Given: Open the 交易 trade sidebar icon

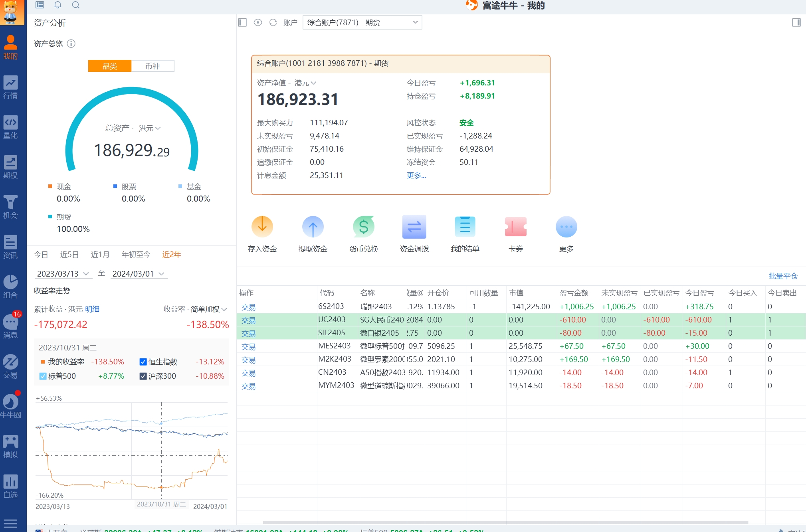Looking at the screenshot, I should pos(10,366).
